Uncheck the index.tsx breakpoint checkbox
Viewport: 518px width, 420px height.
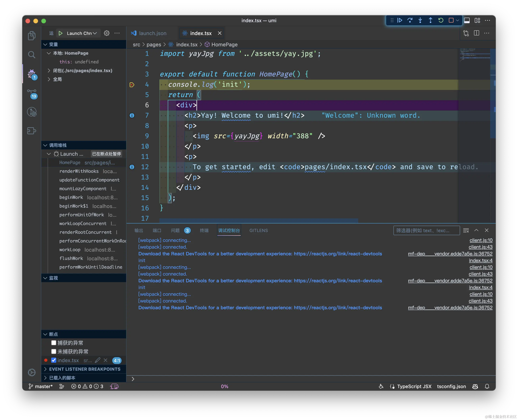click(x=54, y=360)
